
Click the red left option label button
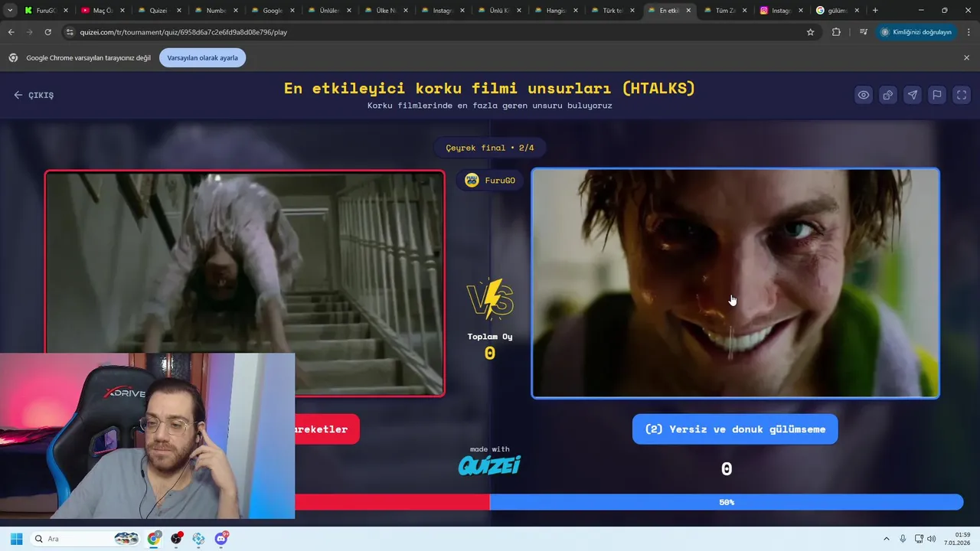point(327,429)
